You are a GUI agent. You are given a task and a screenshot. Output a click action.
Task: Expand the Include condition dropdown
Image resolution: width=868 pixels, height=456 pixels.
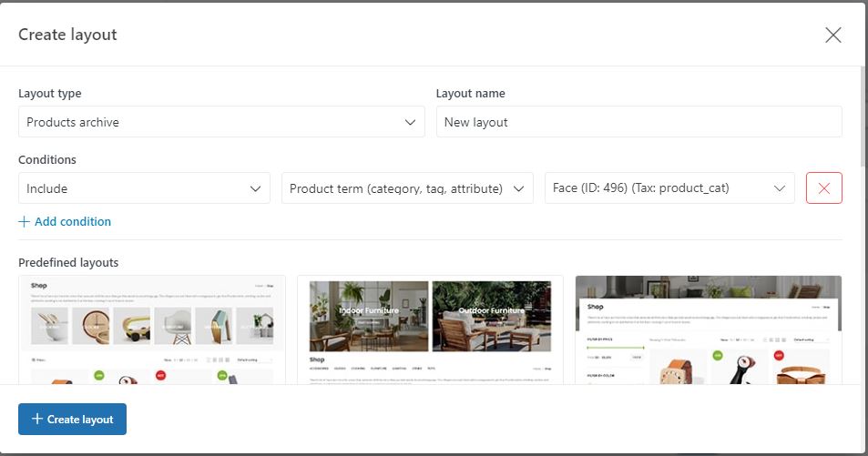click(144, 188)
